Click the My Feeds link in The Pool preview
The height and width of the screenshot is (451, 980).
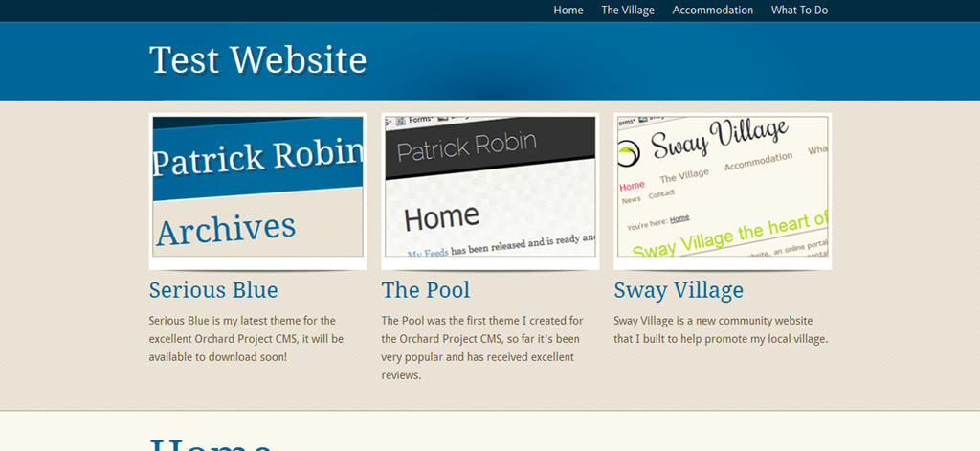(x=427, y=253)
